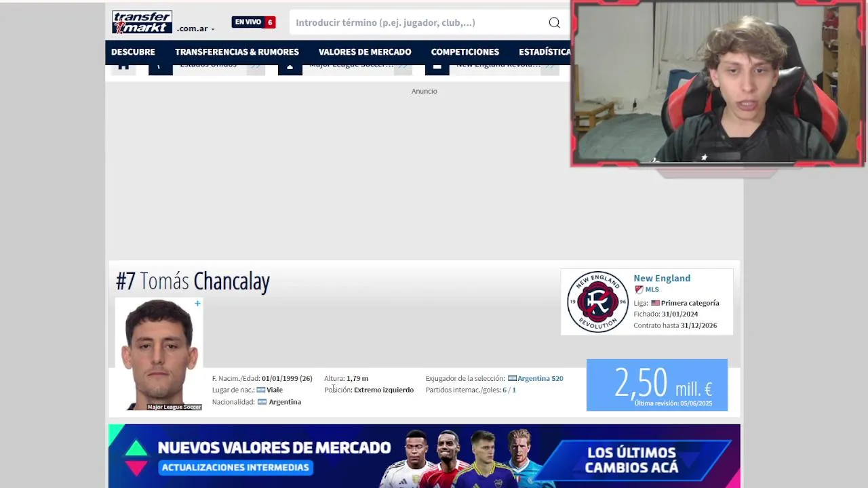Follow the New England club link
Screen dimensions: 868x488
pyautogui.click(x=662, y=278)
